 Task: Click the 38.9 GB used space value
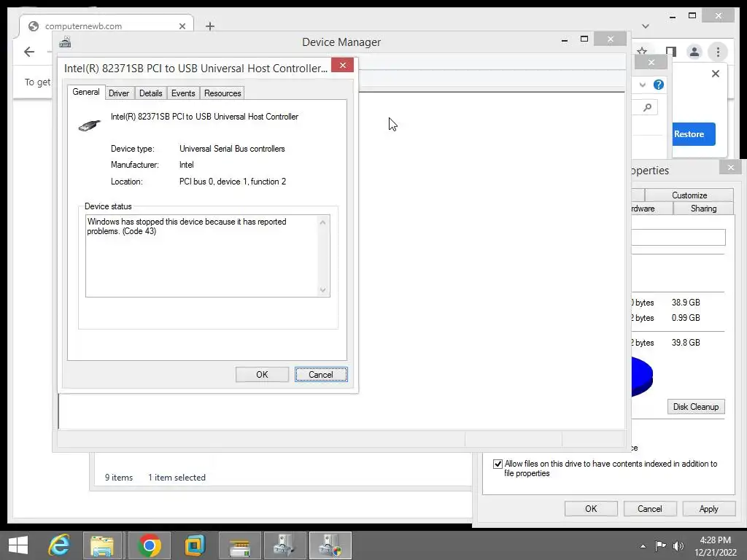click(x=686, y=303)
